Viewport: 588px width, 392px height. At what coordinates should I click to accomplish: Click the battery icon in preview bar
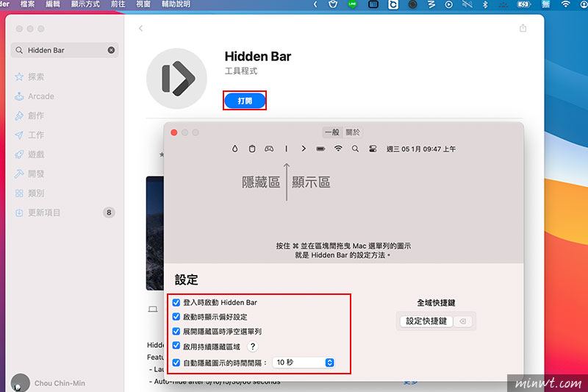tap(320, 149)
